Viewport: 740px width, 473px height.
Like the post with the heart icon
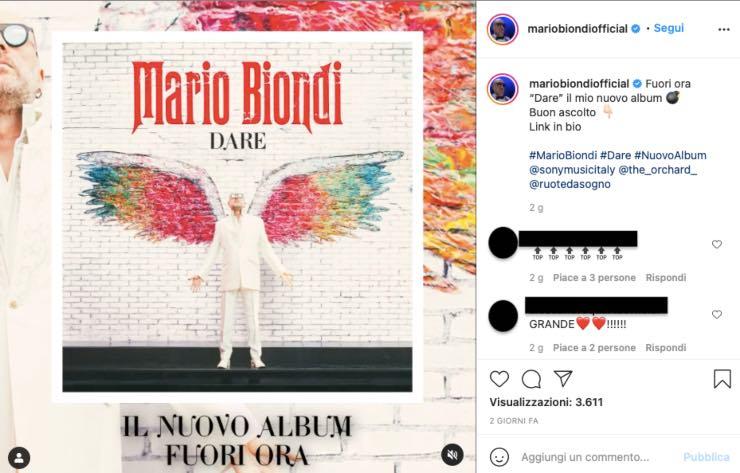(499, 379)
